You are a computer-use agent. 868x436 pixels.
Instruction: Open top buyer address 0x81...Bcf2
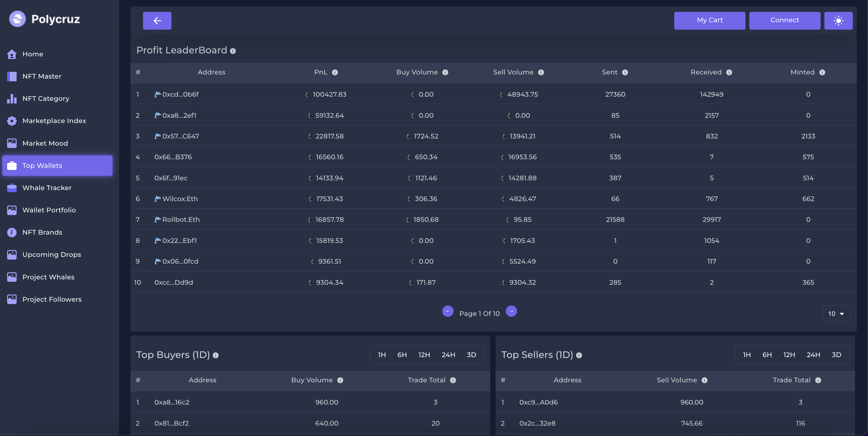(171, 423)
